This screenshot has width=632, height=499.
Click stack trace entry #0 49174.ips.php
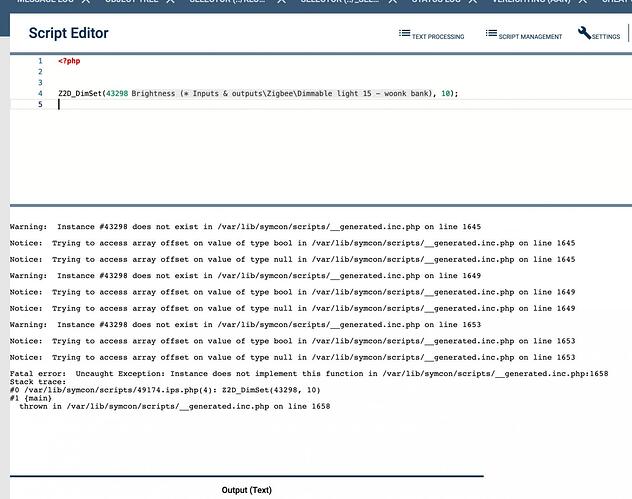[165, 390]
